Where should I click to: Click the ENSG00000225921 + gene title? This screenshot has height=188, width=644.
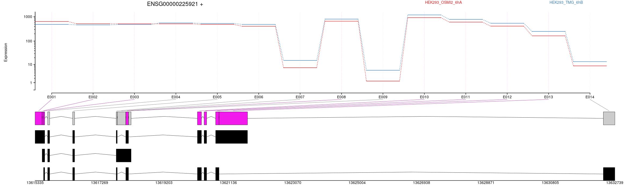tap(175, 4)
